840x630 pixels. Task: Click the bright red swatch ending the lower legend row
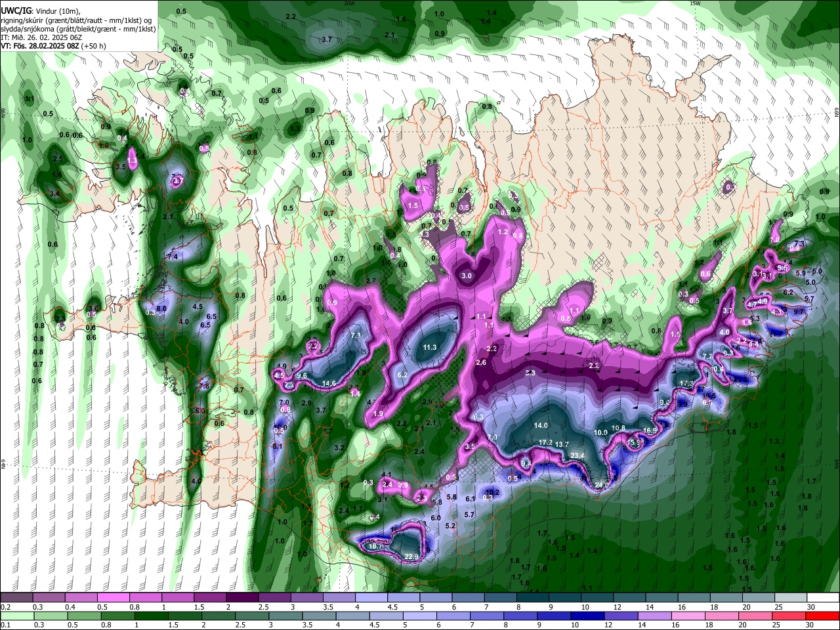(x=822, y=616)
